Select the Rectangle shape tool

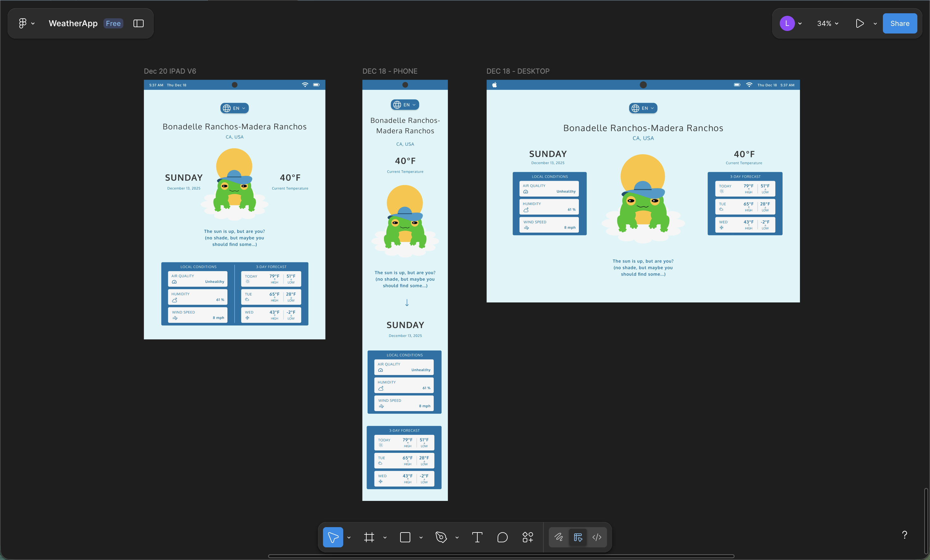405,537
